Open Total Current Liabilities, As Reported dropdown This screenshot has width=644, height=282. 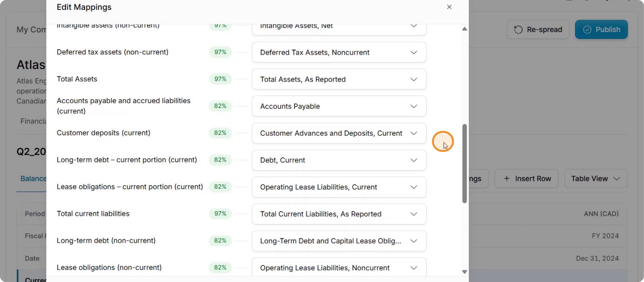339,214
